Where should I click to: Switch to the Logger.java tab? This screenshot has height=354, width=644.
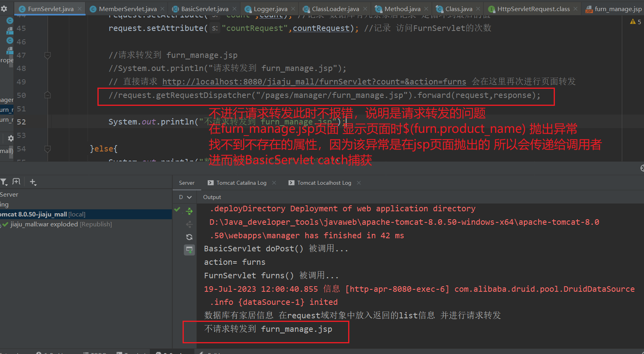click(271, 9)
